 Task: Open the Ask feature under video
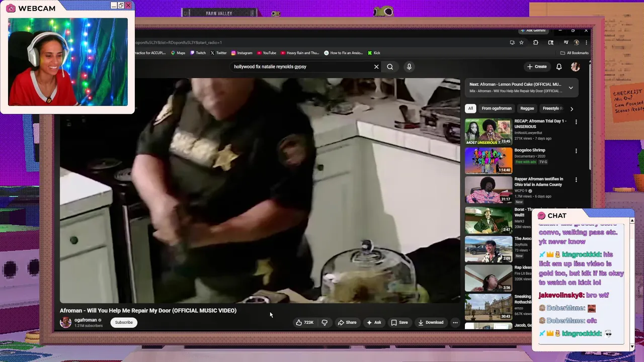tap(374, 322)
